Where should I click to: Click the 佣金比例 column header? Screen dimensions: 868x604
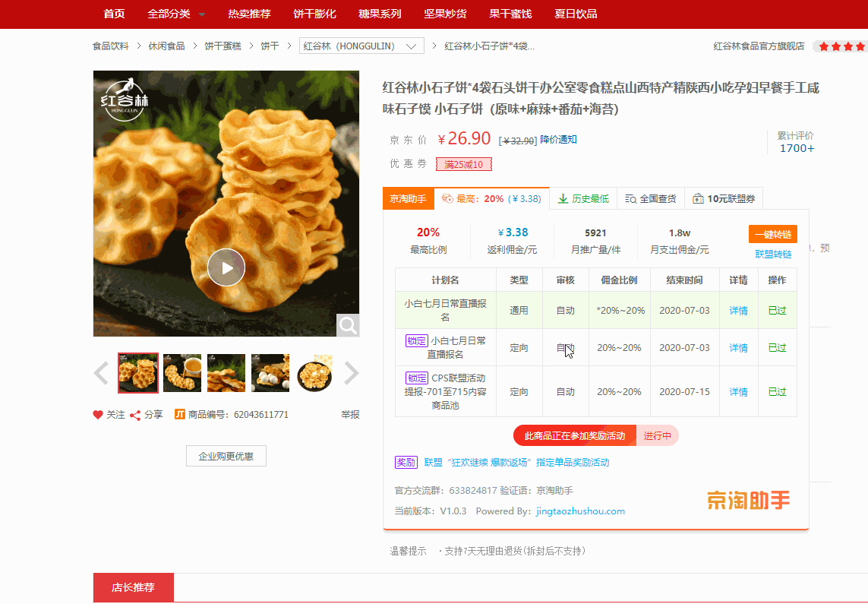pos(620,280)
